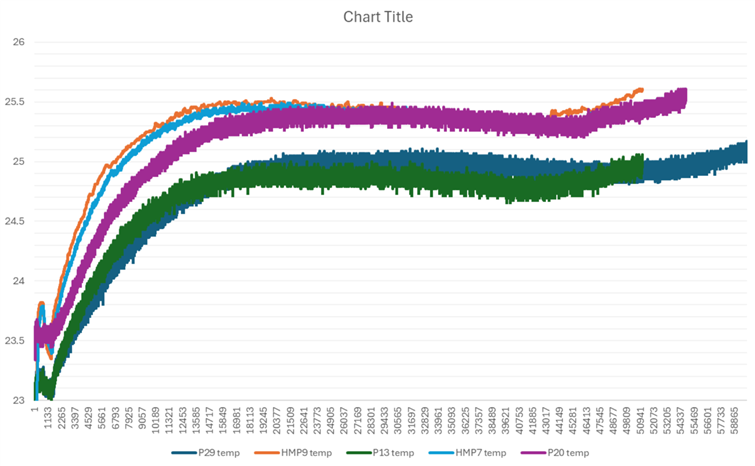Select the Chart Title text
The width and height of the screenshot is (755, 466).
click(x=378, y=17)
